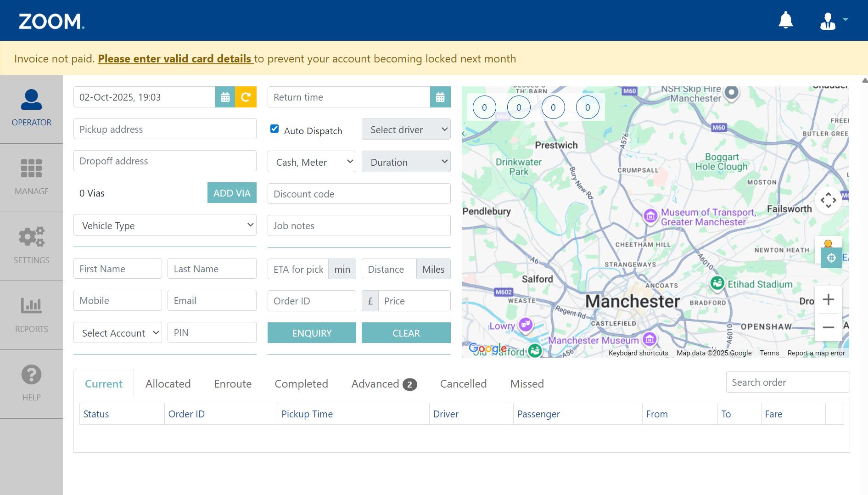
Task: Go to the Operator sidebar section
Action: (x=31, y=109)
